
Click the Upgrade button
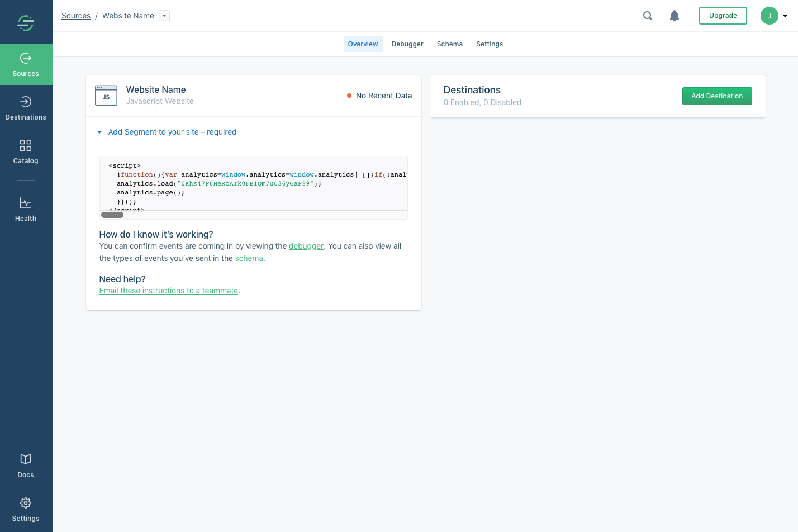tap(723, 16)
